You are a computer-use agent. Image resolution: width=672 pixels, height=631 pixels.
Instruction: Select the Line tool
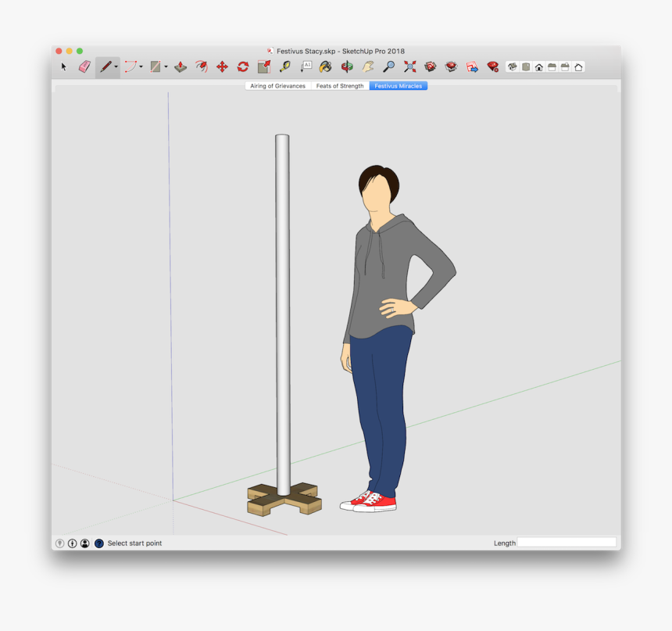point(104,67)
